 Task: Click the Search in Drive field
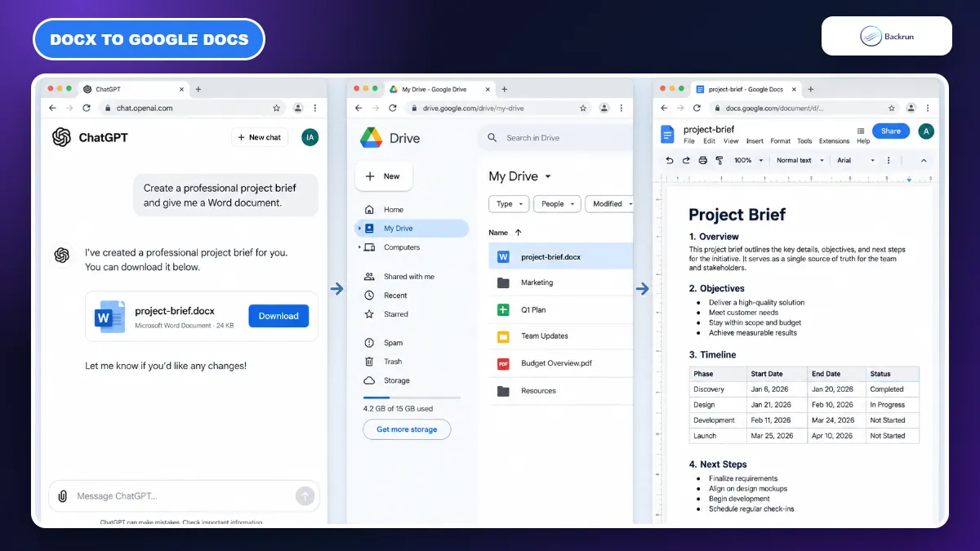tap(555, 138)
